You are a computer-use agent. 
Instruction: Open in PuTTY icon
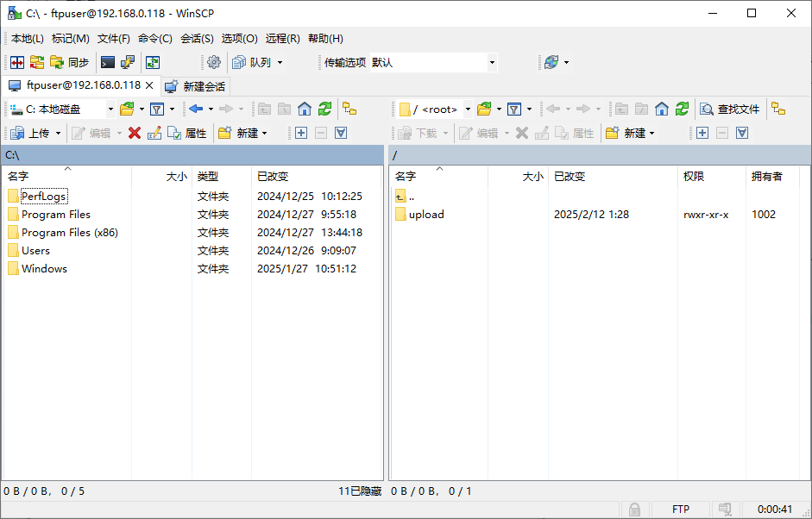[128, 63]
